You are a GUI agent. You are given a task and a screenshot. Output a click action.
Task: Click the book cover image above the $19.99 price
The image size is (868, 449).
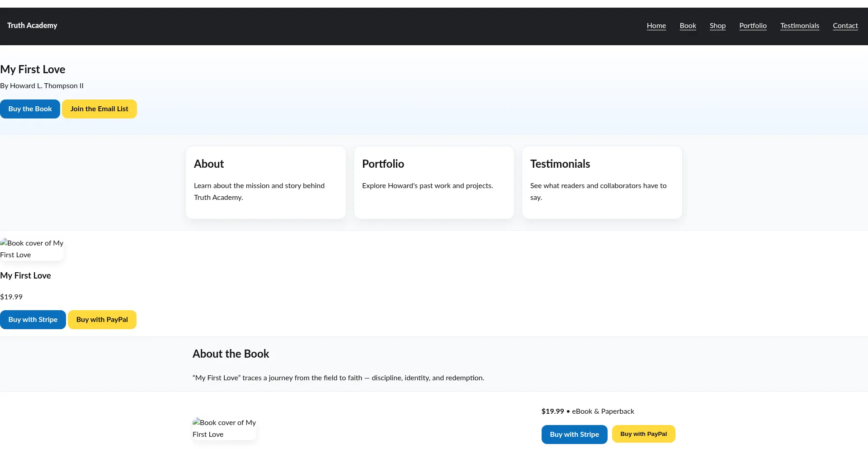[x=32, y=249]
